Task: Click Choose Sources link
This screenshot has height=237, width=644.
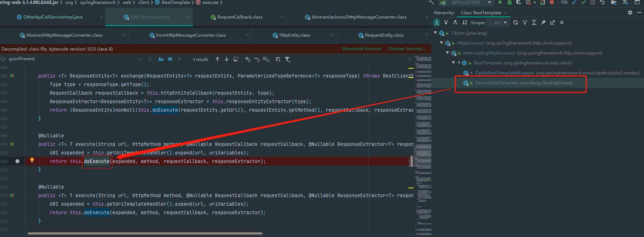Action: (x=407, y=49)
